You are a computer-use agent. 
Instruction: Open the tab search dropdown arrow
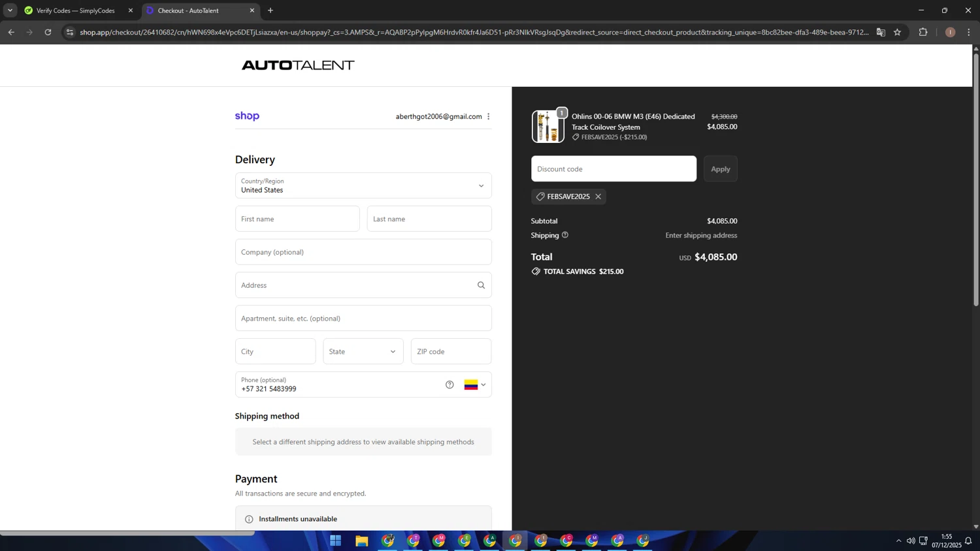(x=10, y=10)
